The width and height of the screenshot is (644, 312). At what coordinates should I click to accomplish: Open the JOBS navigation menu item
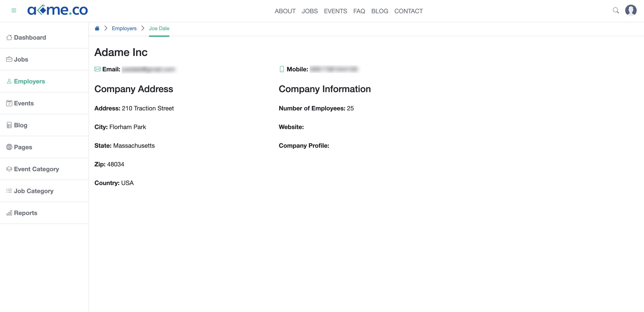coord(310,11)
